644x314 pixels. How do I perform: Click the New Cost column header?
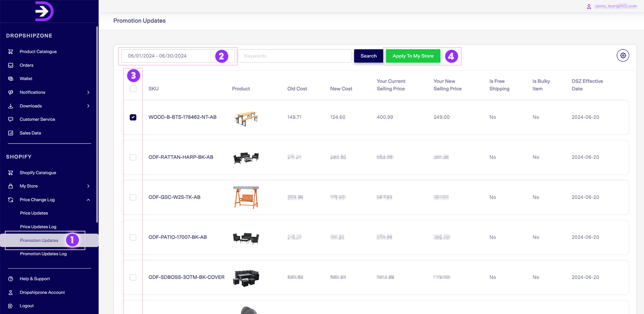[x=341, y=89]
